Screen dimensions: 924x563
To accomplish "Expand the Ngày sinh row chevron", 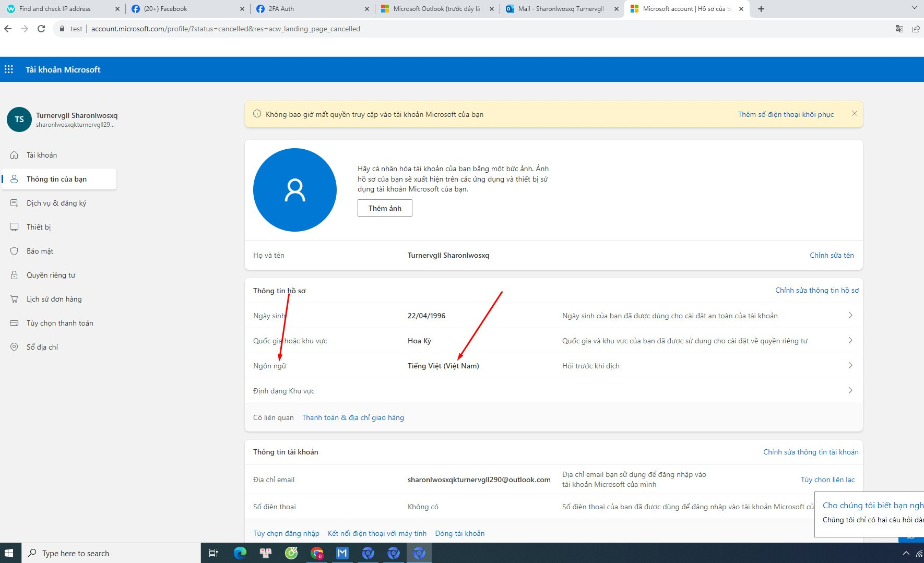I will [x=850, y=316].
